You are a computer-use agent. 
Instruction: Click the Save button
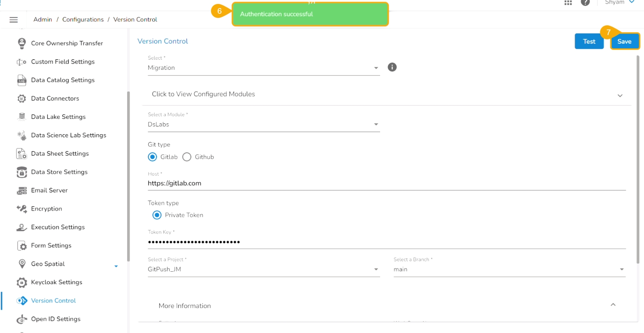point(624,42)
